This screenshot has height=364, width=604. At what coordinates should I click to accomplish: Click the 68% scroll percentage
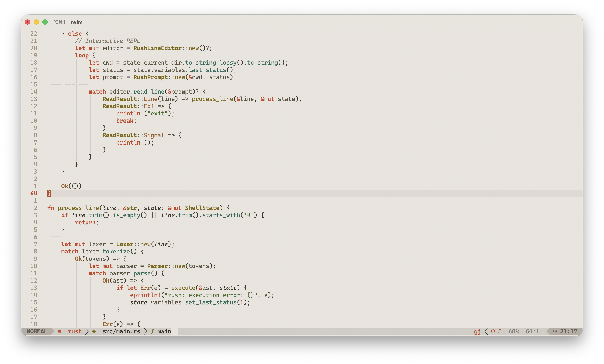coord(514,331)
